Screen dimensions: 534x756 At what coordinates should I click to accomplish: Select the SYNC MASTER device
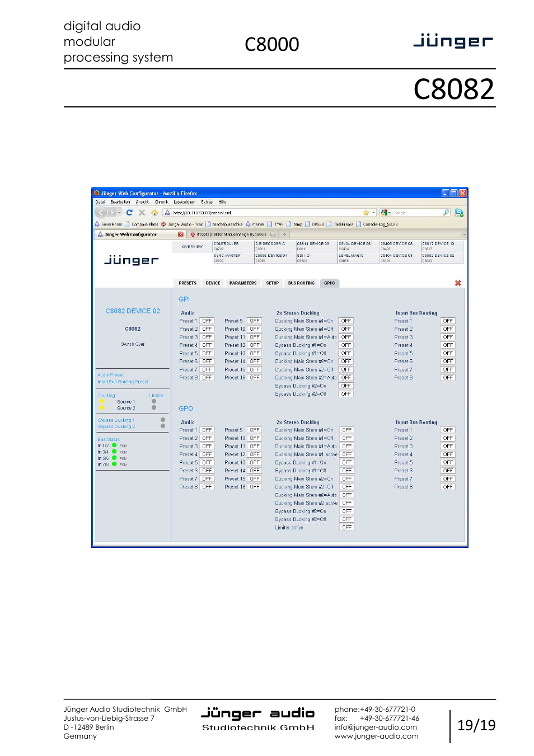[x=233, y=258]
